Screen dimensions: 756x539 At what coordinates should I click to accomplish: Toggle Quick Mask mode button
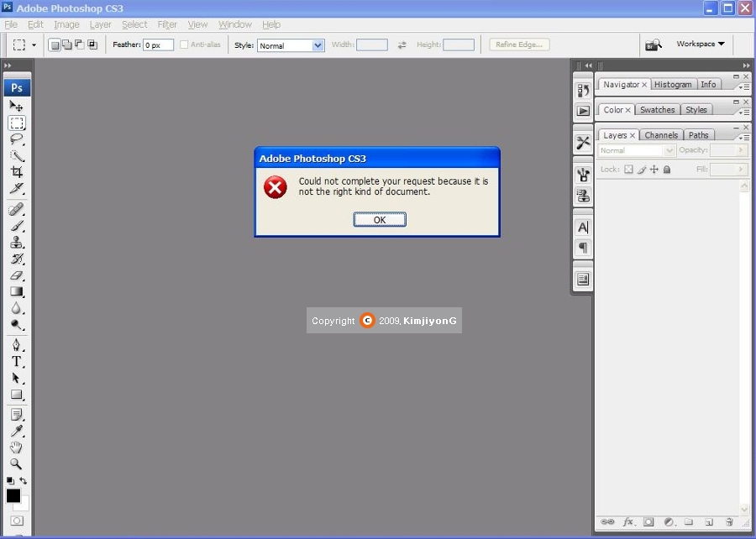(x=16, y=521)
